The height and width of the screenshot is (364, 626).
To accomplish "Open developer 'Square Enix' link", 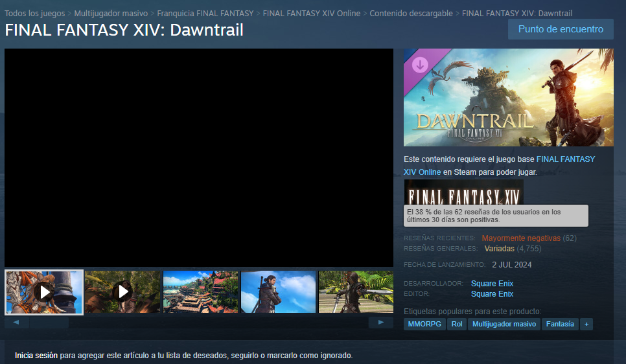I will click(492, 284).
